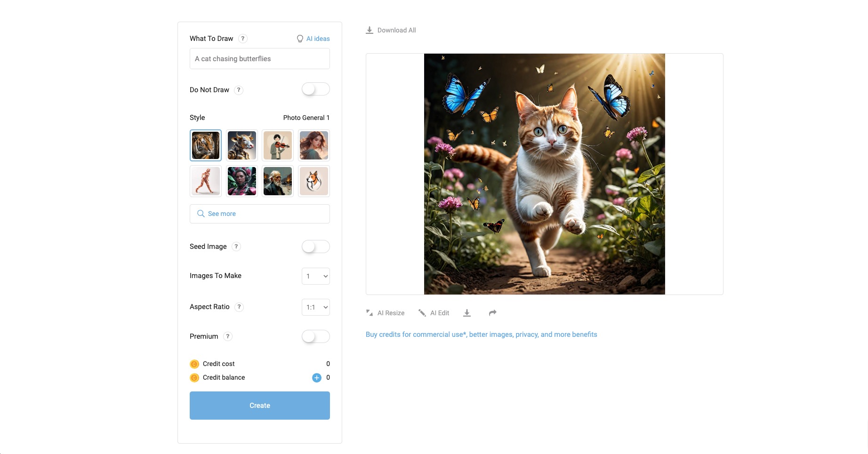The image size is (868, 454).
Task: Pick the old bearded man painting style
Action: [278, 181]
